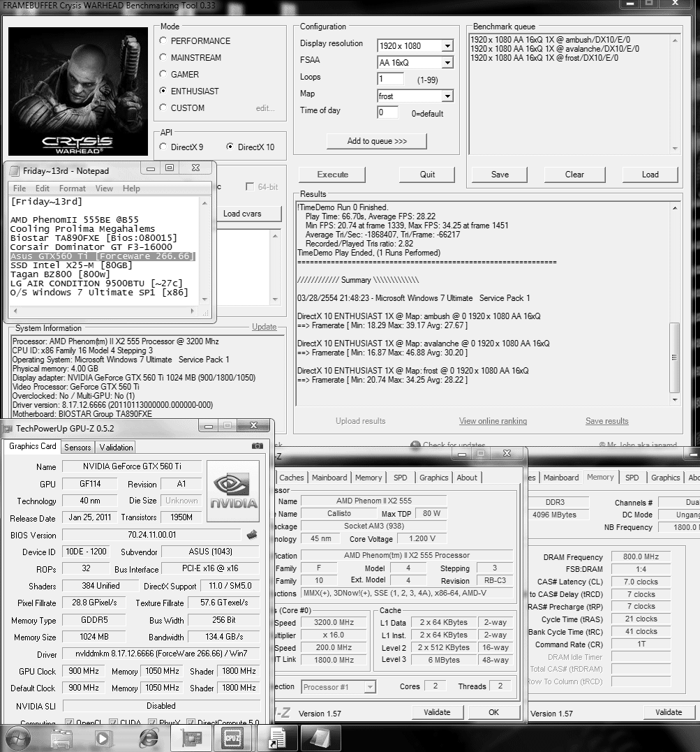Click the Notepad title bar icon
Screen dimensions: 700x752
(15, 171)
